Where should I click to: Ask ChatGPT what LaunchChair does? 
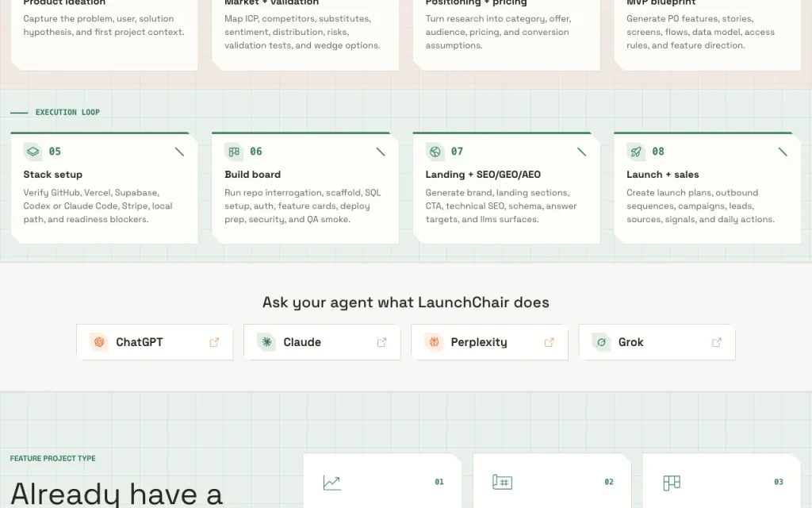coord(155,342)
